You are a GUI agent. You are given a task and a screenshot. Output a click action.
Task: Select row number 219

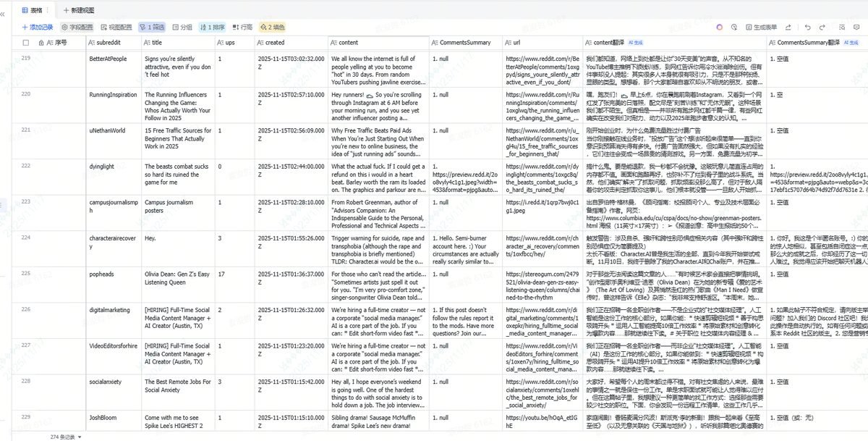click(26, 58)
